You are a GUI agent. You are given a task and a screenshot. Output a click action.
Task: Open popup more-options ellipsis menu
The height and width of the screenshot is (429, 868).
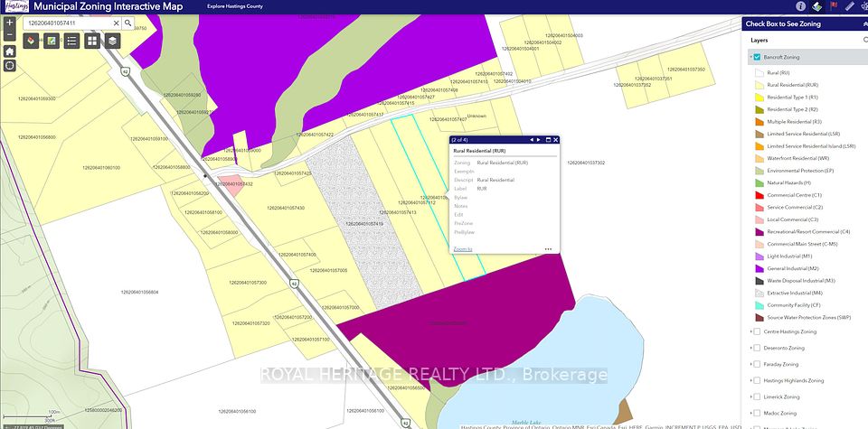548,249
